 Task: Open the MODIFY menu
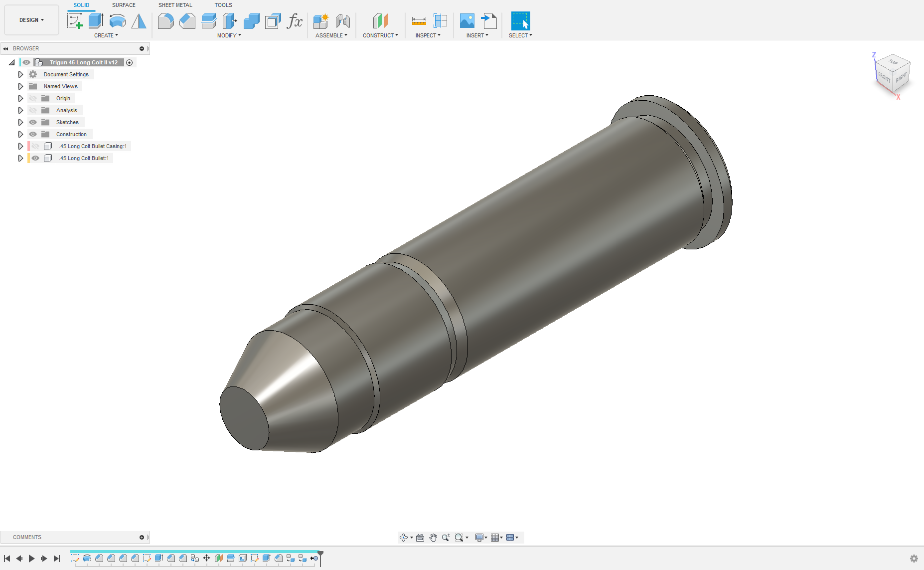pyautogui.click(x=229, y=35)
